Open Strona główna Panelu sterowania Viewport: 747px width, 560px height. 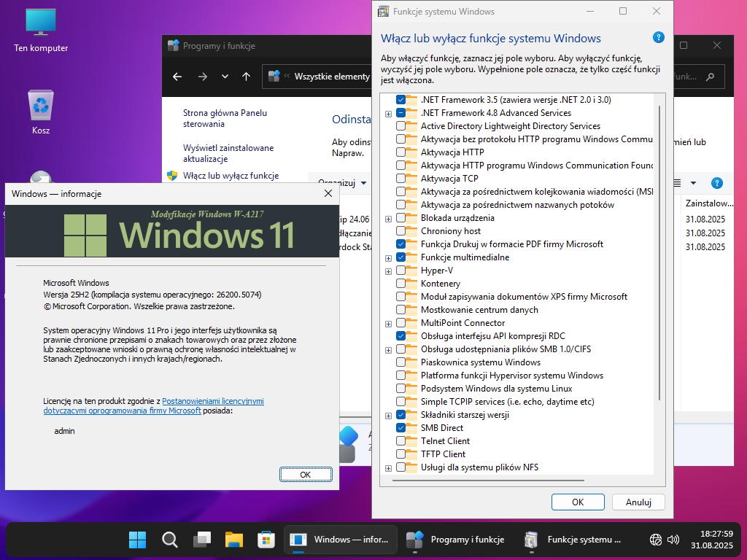click(225, 118)
